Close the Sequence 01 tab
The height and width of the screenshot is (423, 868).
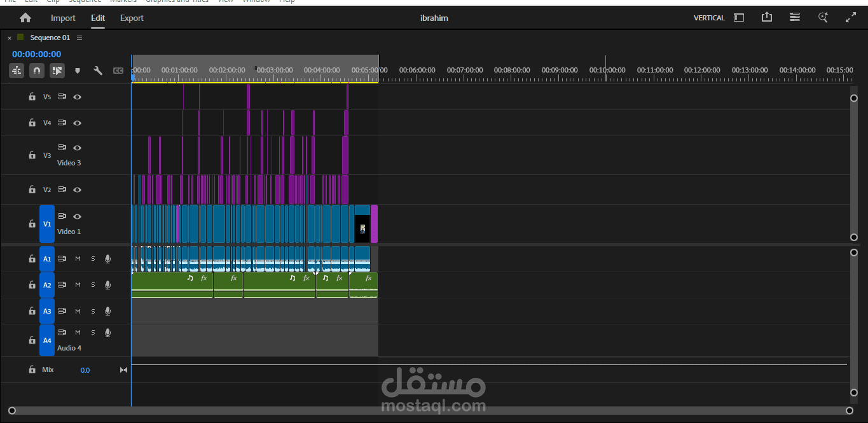10,38
